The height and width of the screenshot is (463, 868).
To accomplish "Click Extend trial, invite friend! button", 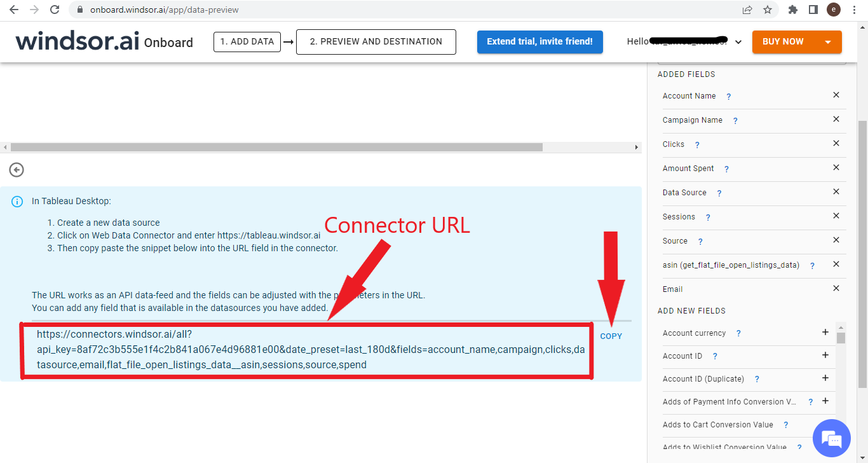I will pyautogui.click(x=540, y=41).
